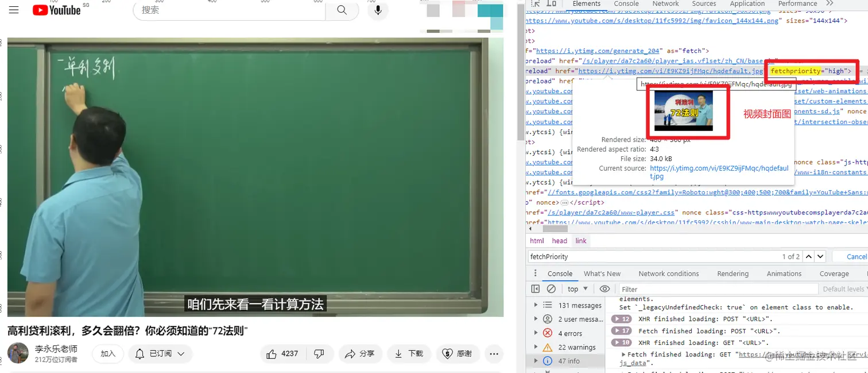
Task: Go to previous fetchPriority search match
Action: tap(808, 256)
